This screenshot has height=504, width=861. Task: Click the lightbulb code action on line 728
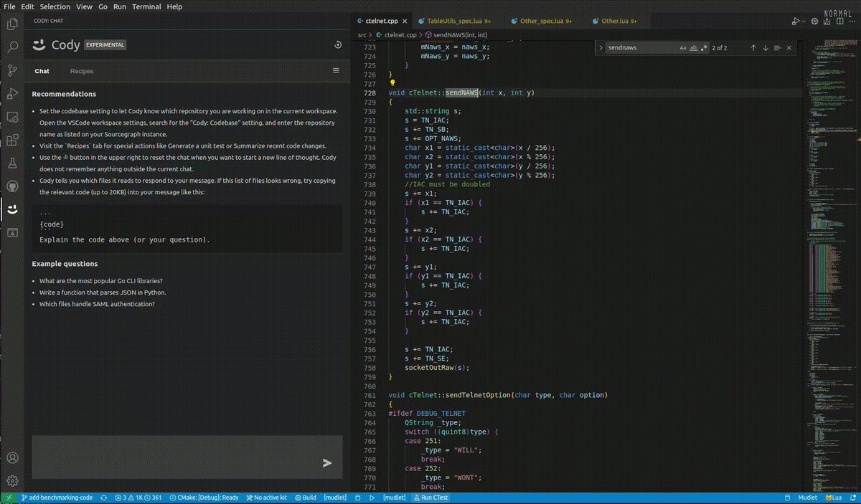point(392,83)
